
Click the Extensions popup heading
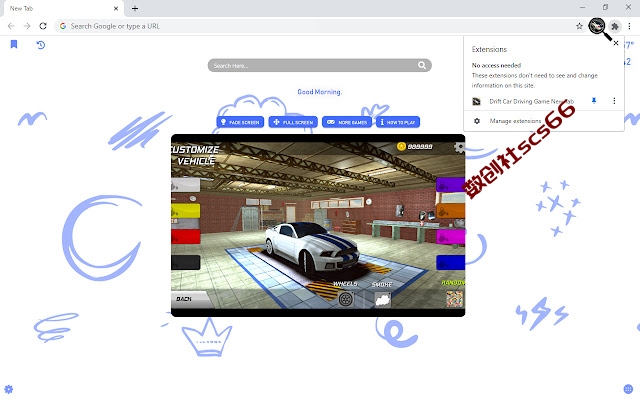[x=489, y=49]
